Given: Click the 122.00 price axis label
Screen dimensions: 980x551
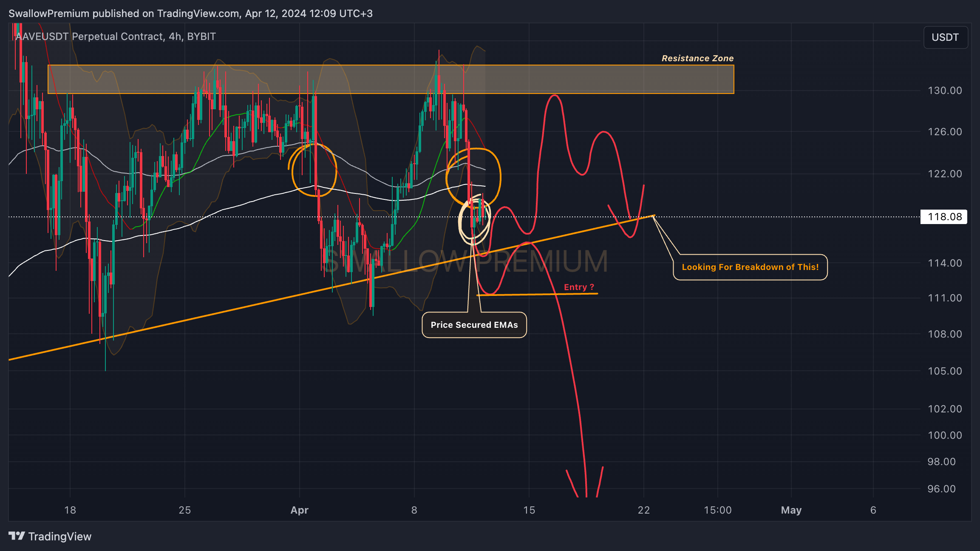Looking at the screenshot, I should coord(945,174).
